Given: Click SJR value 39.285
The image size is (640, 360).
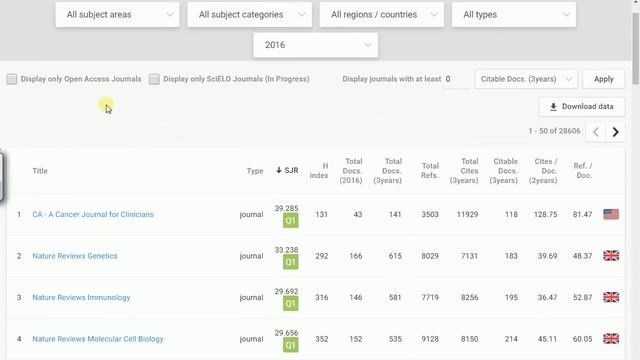Looking at the screenshot, I should click(287, 208).
